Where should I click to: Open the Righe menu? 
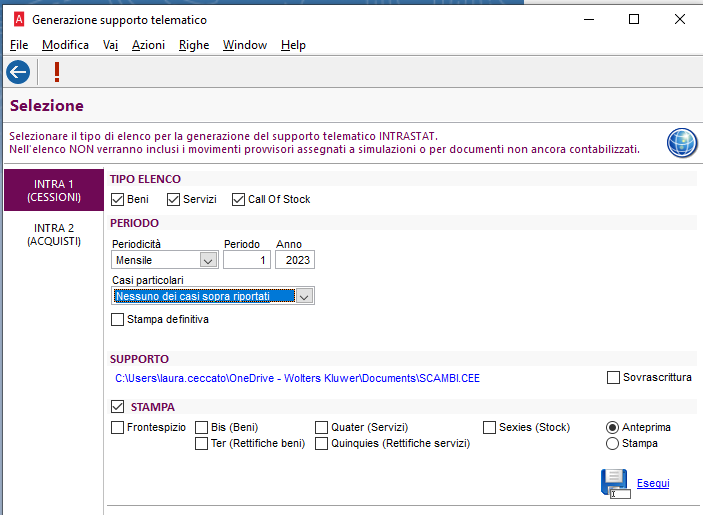pyautogui.click(x=194, y=45)
